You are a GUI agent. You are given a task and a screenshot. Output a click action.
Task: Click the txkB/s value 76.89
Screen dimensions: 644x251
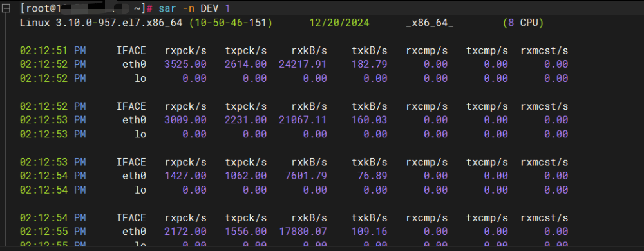tap(372, 176)
